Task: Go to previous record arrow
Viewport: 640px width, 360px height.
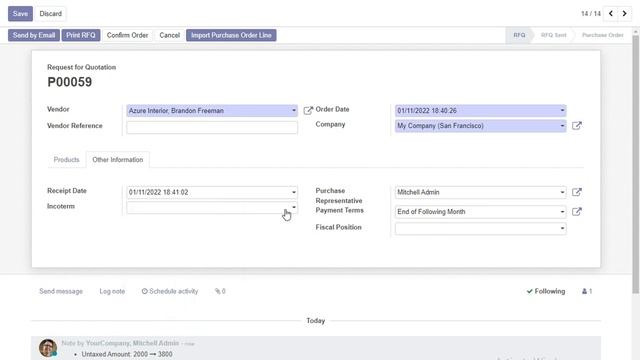Action: [x=611, y=13]
